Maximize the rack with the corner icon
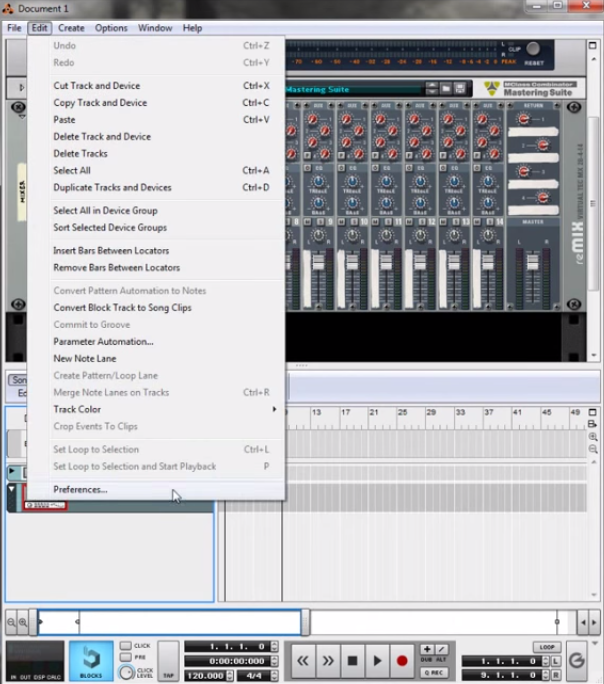Screen dimensions: 604x684 [592, 45]
